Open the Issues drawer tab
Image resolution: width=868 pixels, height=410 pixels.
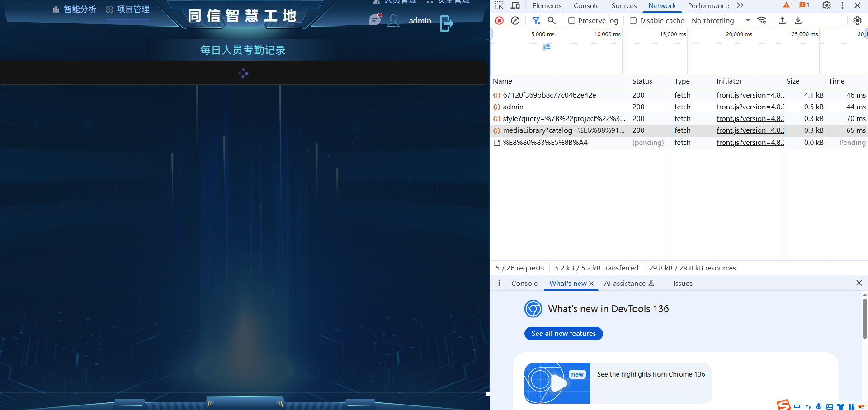(683, 284)
